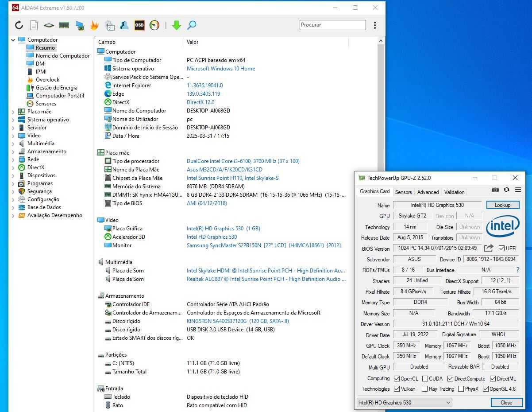Expand the Multimédia tree node
532x412 pixels.
[x=13, y=144]
